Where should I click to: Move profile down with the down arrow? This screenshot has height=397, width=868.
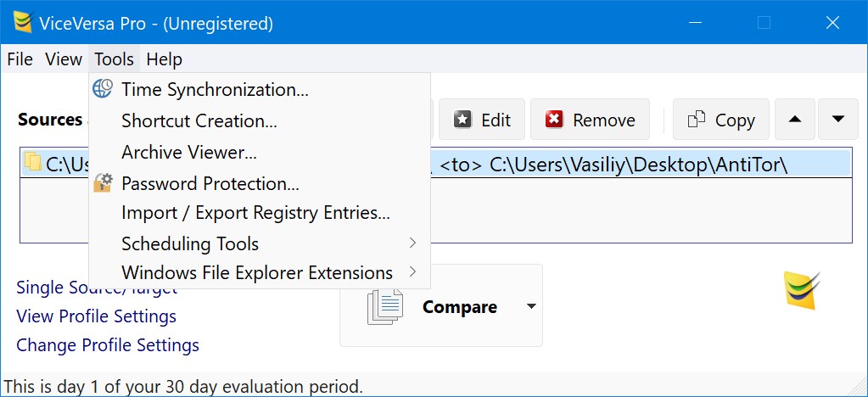tap(838, 120)
